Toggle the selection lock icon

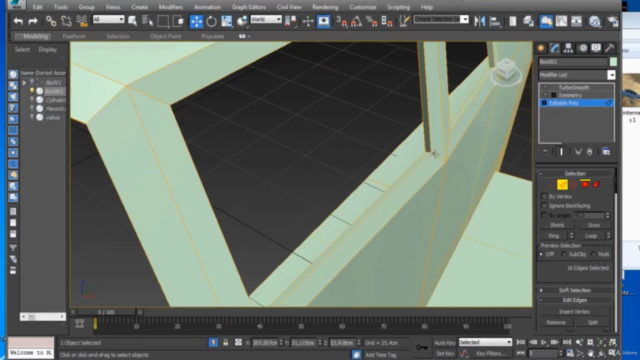coord(225,342)
